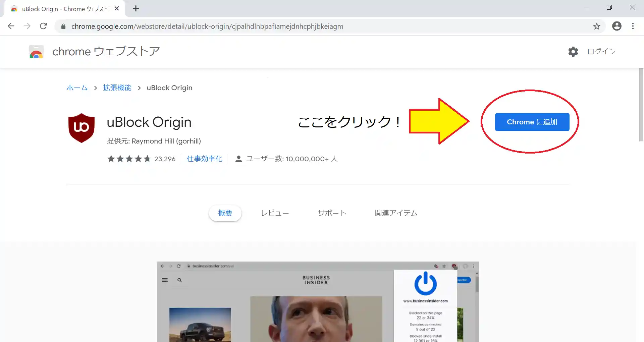
Task: Open the Chrome profile avatar menu
Action: [x=616, y=26]
